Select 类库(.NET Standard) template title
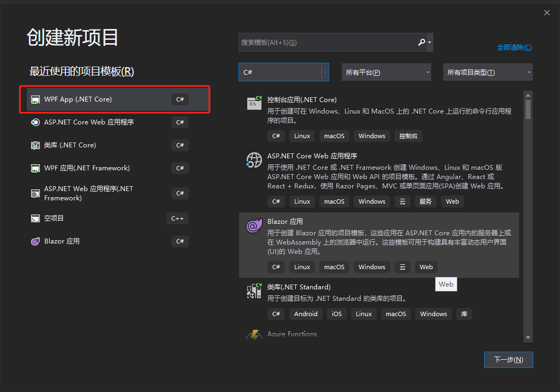Image resolution: width=560 pixels, height=392 pixels. point(299,287)
